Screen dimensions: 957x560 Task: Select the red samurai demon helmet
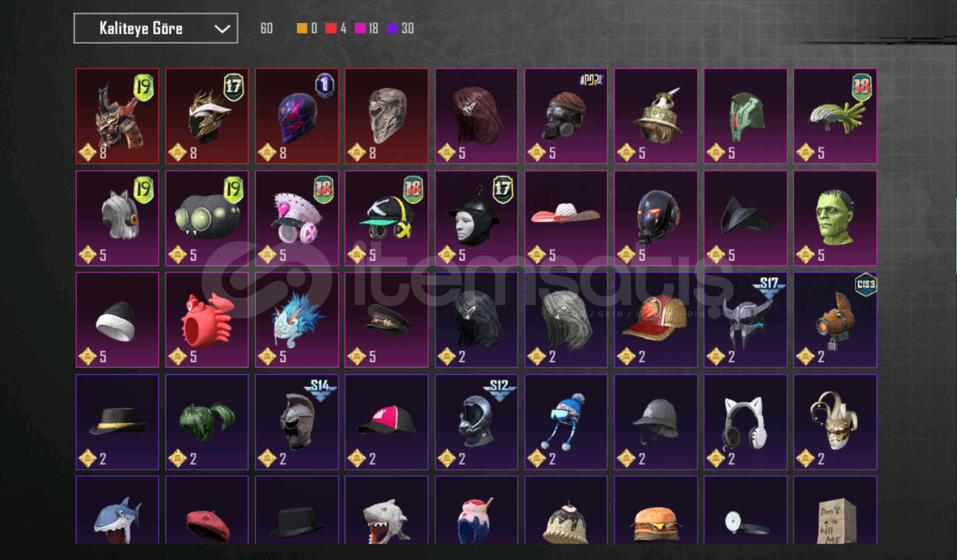117,116
